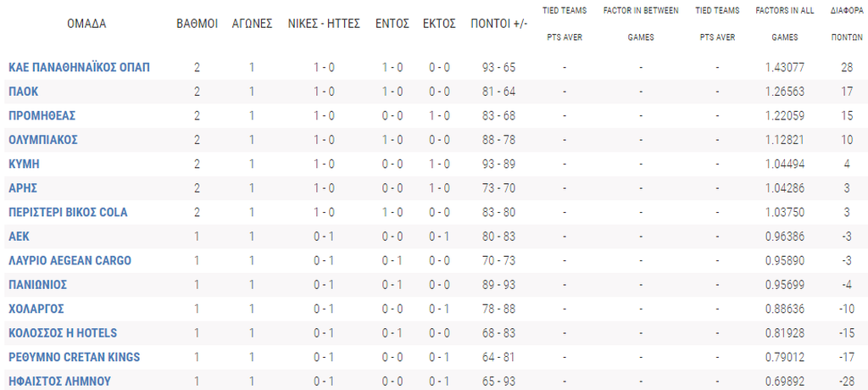The image size is (868, 390).
Task: Select the ΟΛΥΜΠΙΑΚΟΣ team link
Action: pyautogui.click(x=42, y=140)
